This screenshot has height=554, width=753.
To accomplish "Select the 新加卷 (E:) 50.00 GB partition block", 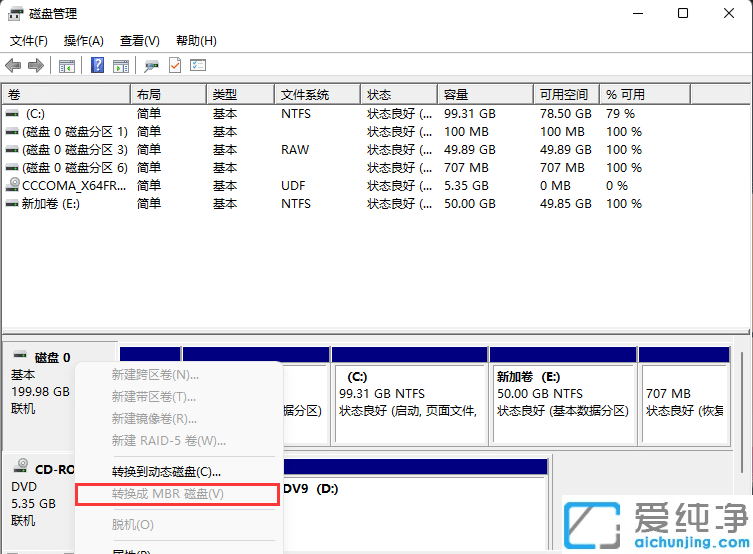I will pos(563,396).
